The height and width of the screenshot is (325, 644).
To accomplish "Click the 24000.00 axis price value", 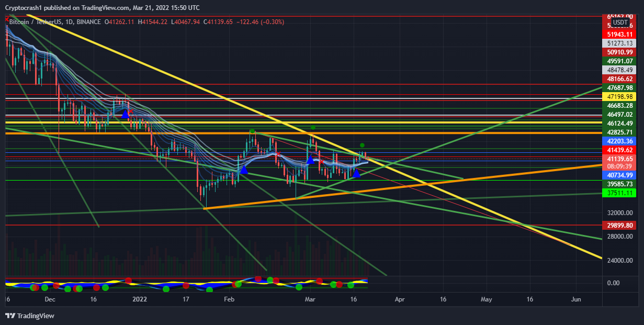I will click(x=620, y=260).
